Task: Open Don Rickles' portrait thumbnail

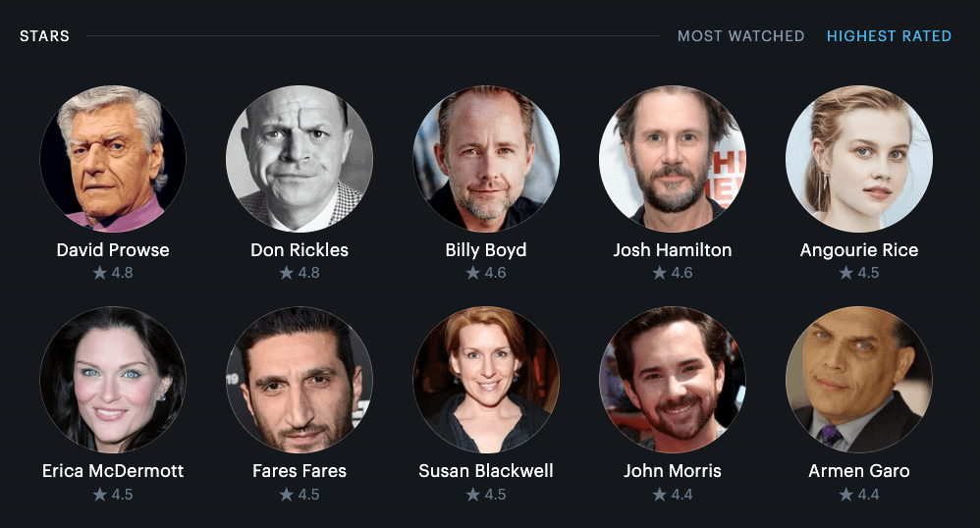Action: coord(299,159)
